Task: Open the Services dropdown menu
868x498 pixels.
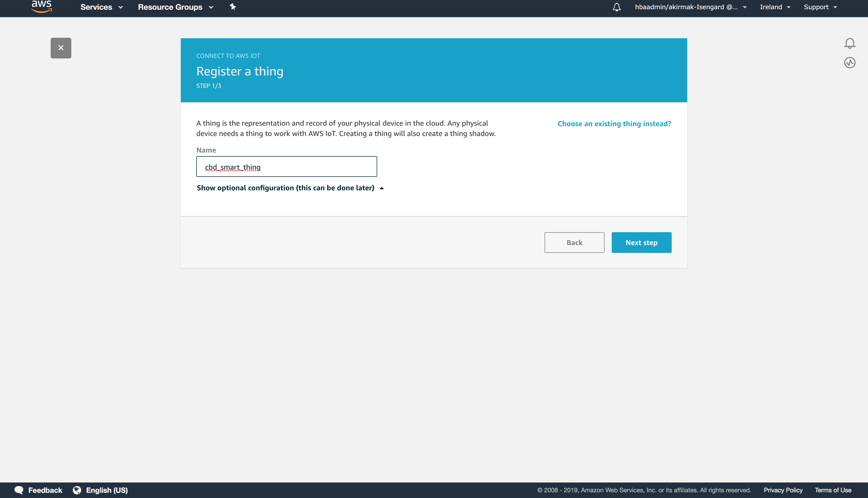Action: (x=102, y=7)
